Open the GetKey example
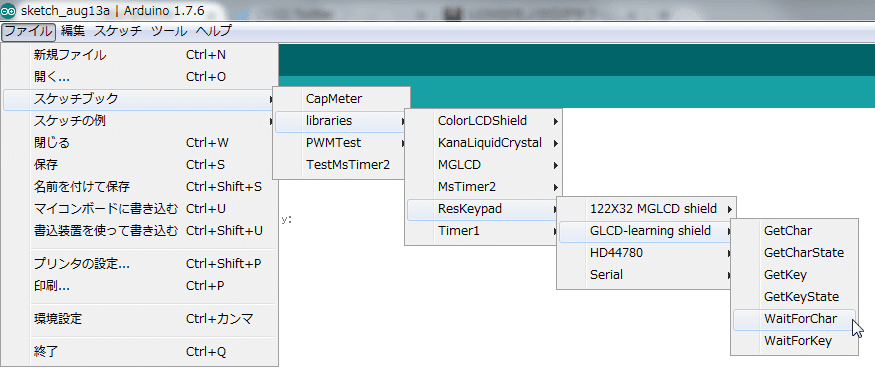The width and height of the screenshot is (875, 372). 795,275
